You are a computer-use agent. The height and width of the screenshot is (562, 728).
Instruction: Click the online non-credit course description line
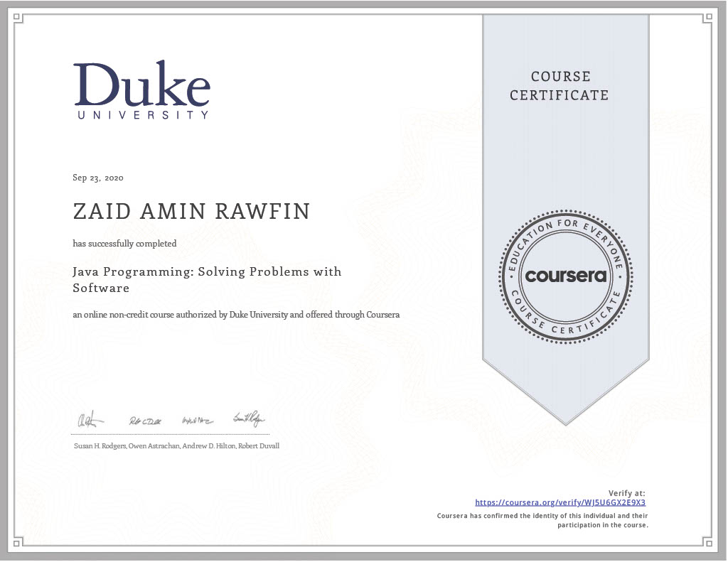click(x=236, y=314)
